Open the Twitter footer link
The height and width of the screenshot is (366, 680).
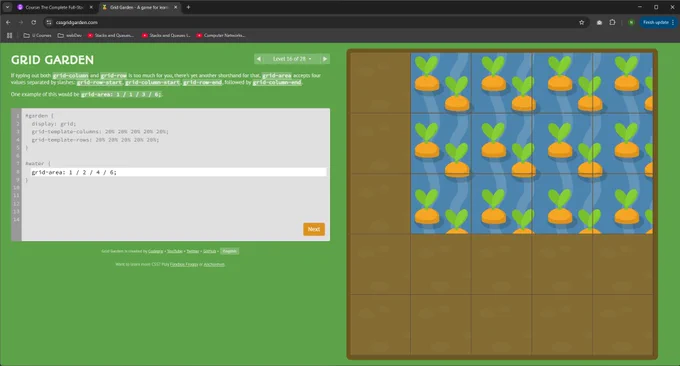pyautogui.click(x=193, y=251)
